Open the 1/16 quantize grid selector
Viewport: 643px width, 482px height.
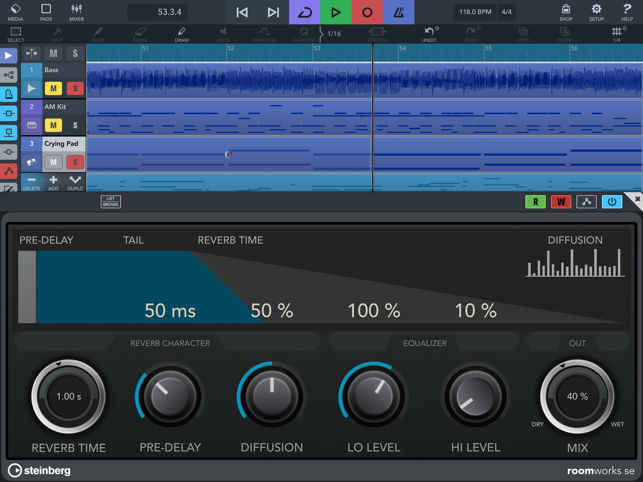point(333,34)
